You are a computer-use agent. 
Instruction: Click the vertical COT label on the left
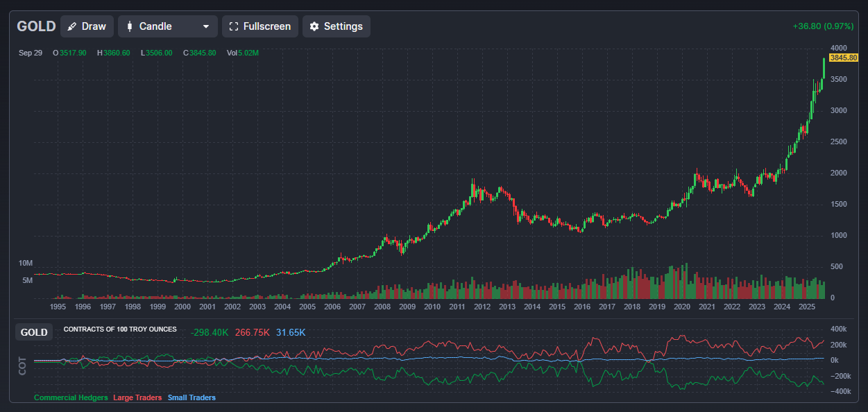click(23, 366)
